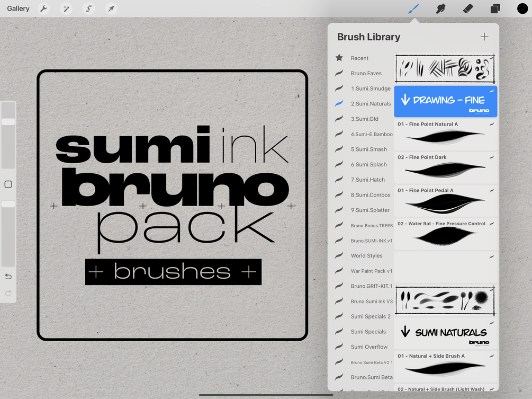Open the Bruno.SUMI-INK.v1 brush set
This screenshot has width=532, height=399.
click(x=372, y=241)
